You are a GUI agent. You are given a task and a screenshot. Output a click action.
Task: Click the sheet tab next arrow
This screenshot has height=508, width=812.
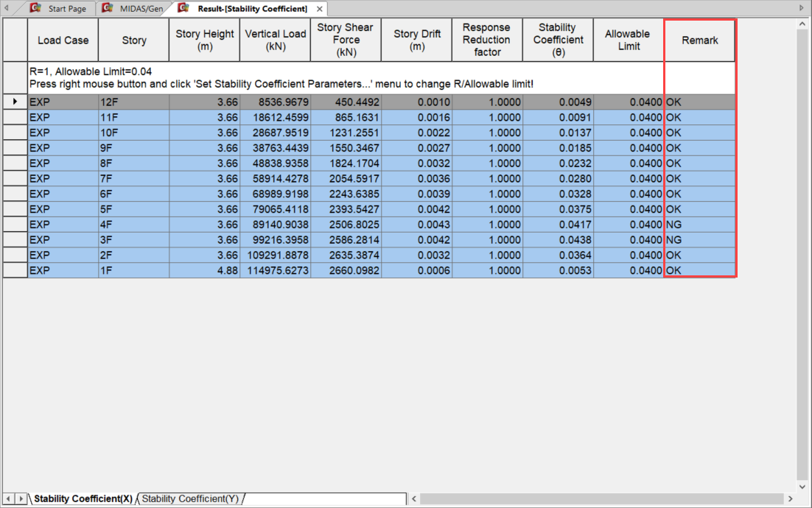point(21,498)
